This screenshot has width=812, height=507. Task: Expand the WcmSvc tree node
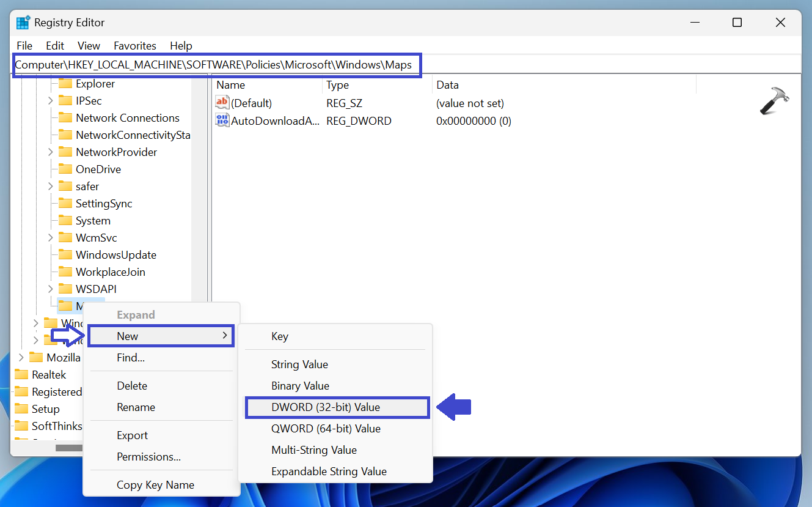point(51,238)
